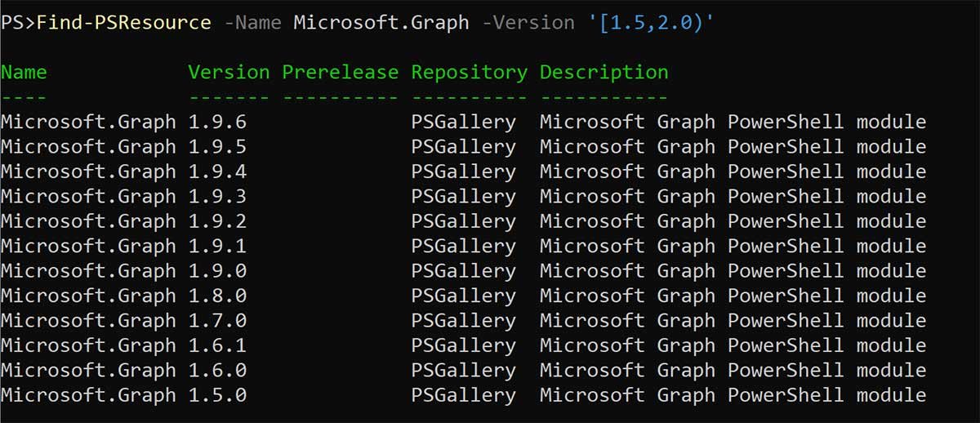
Task: Click the description text in the 1.9.4 row
Action: 733,171
